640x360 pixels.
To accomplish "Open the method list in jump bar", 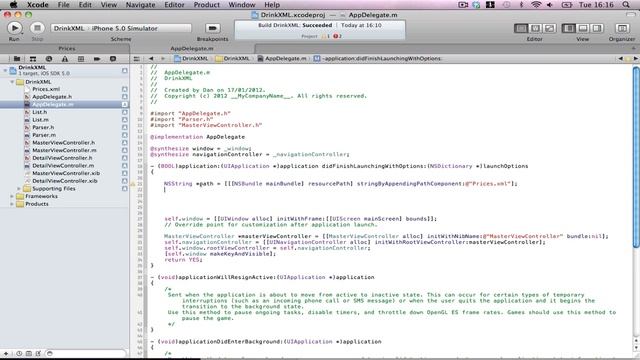I will 378,59.
